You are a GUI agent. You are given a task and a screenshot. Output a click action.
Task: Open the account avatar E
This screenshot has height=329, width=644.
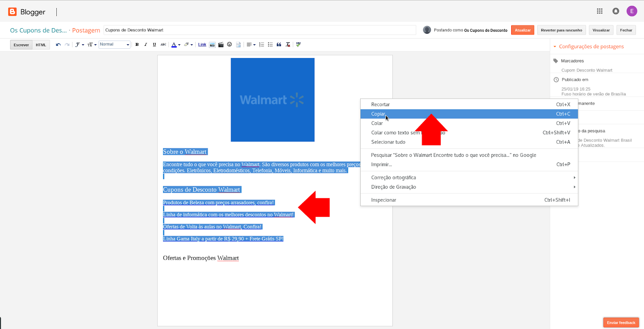pyautogui.click(x=632, y=11)
